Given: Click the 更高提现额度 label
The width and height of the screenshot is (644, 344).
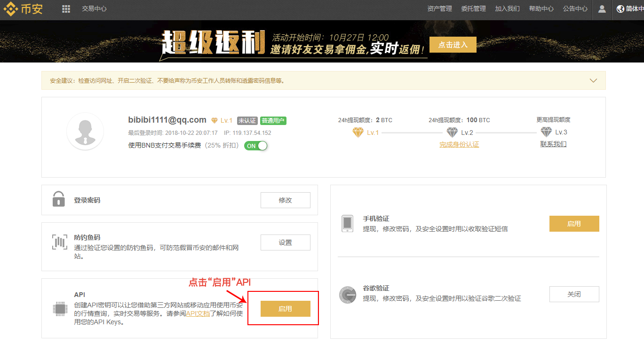Looking at the screenshot, I should (553, 120).
